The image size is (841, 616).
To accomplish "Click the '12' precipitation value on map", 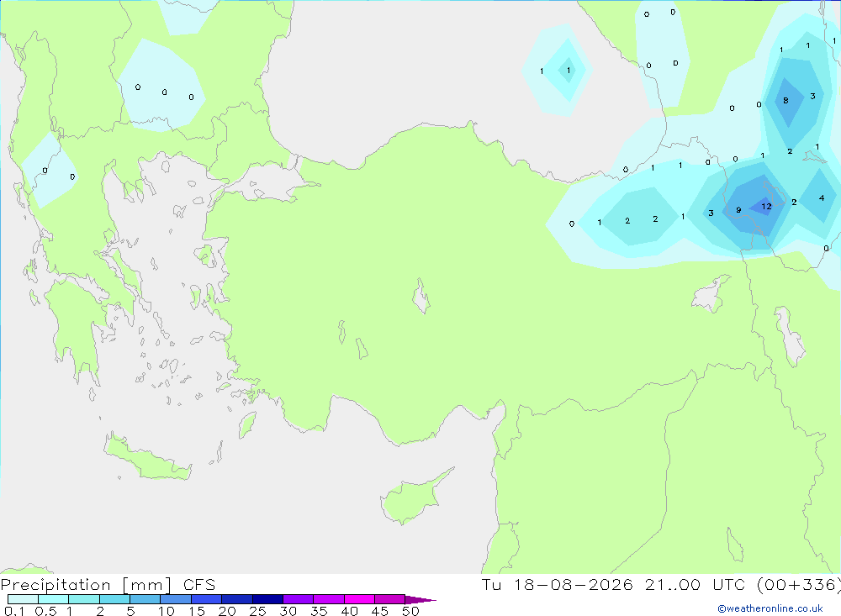I will tap(766, 207).
